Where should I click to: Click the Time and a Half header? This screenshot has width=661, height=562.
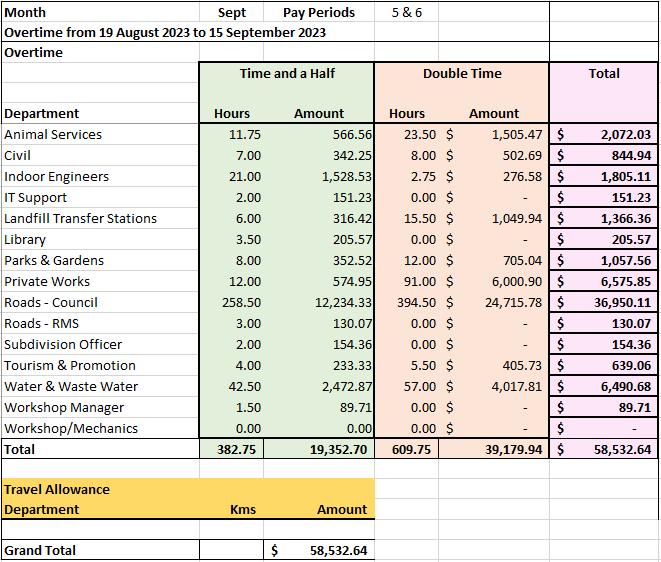[287, 73]
